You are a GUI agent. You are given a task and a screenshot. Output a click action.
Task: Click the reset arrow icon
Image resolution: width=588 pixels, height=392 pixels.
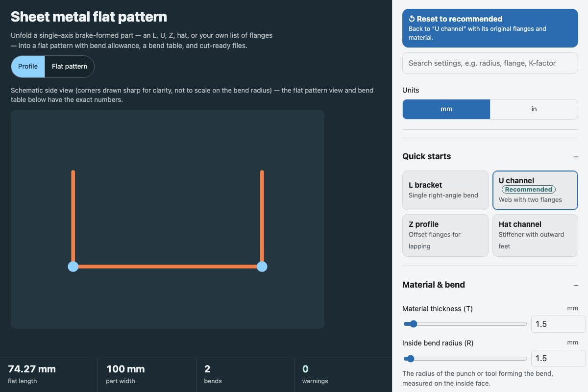point(412,19)
